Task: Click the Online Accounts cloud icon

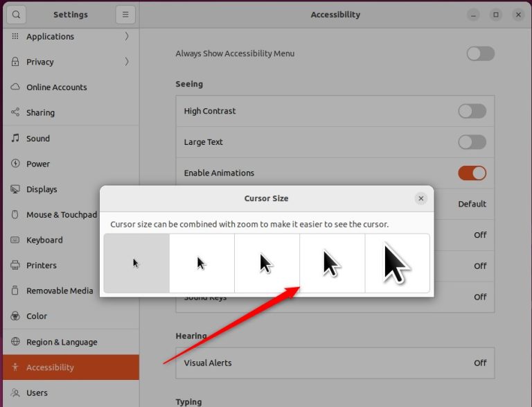Action: [x=15, y=87]
